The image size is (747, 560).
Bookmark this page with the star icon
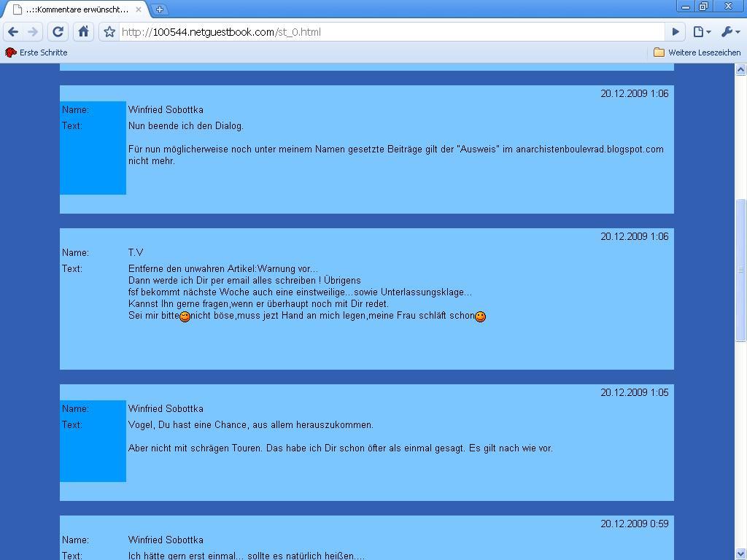point(109,31)
